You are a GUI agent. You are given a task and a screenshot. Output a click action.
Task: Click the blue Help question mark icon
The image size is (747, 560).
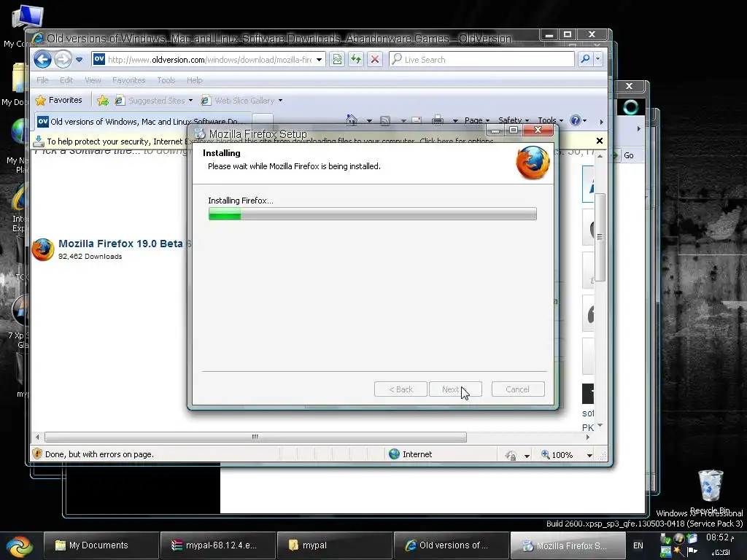point(576,120)
